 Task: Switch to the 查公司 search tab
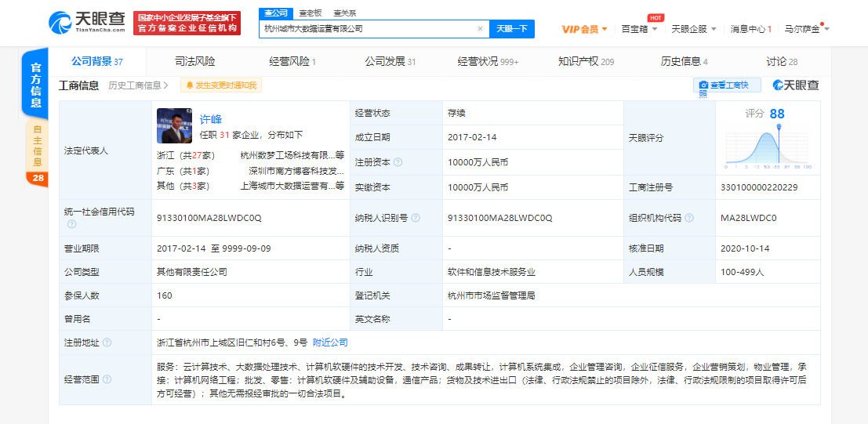pyautogui.click(x=276, y=13)
